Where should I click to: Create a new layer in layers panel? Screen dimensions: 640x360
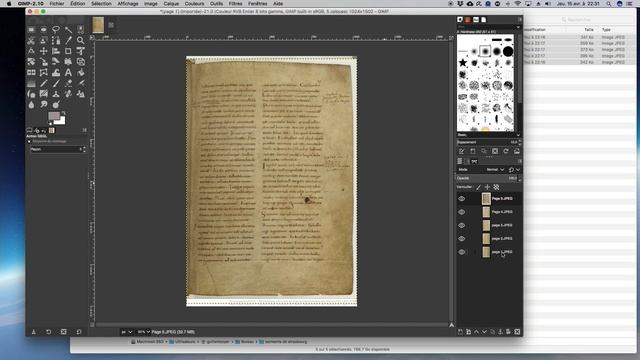coord(460,332)
